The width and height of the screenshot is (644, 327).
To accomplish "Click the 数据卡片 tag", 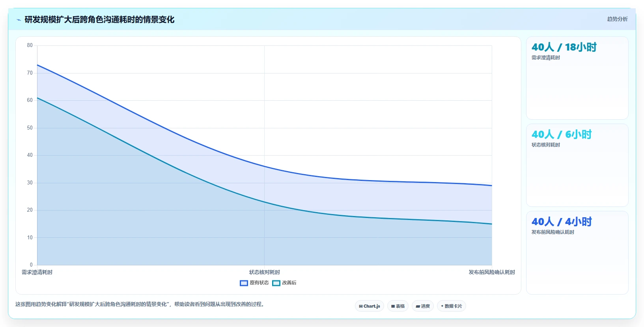I will point(452,306).
